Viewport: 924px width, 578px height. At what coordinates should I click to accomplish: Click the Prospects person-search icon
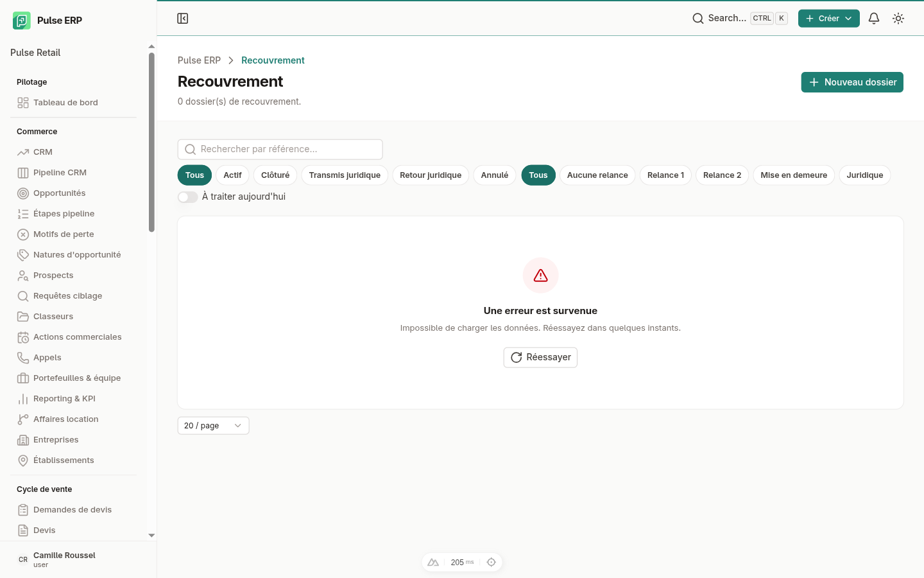tap(23, 276)
